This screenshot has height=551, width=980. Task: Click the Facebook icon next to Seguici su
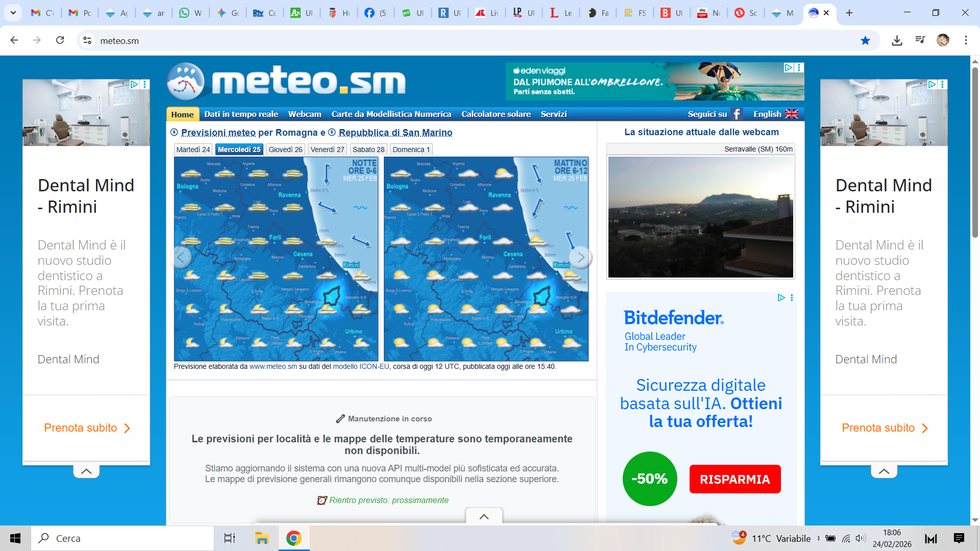coord(736,114)
